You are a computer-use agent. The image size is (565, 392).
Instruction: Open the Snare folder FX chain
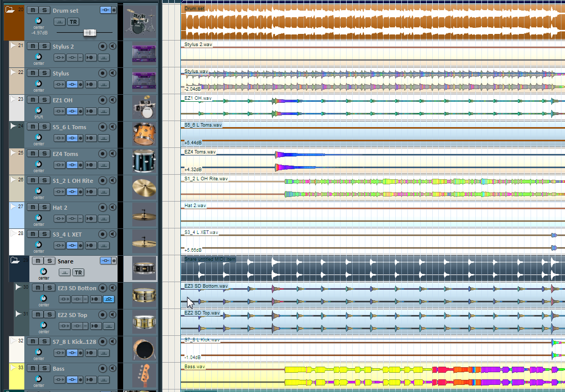pos(105,260)
